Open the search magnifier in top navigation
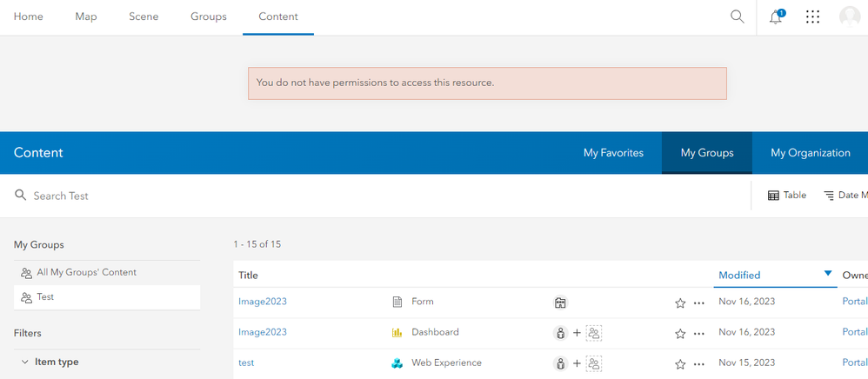This screenshot has width=868, height=379. [737, 17]
